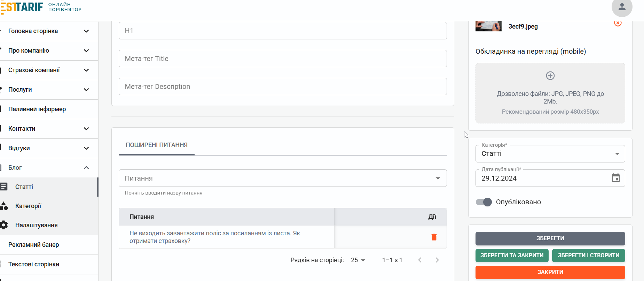Click the Налаштування gear icon

point(4,225)
